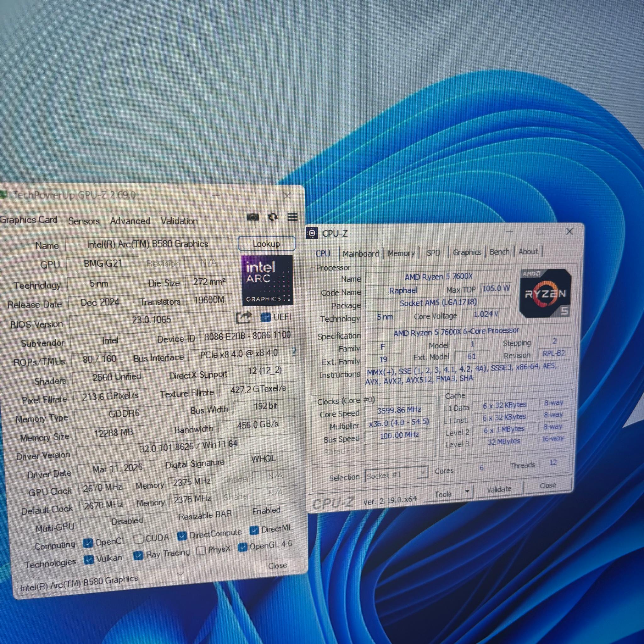Click the BIOS export share icon
Image resolution: width=644 pixels, height=644 pixels.
pyautogui.click(x=243, y=317)
